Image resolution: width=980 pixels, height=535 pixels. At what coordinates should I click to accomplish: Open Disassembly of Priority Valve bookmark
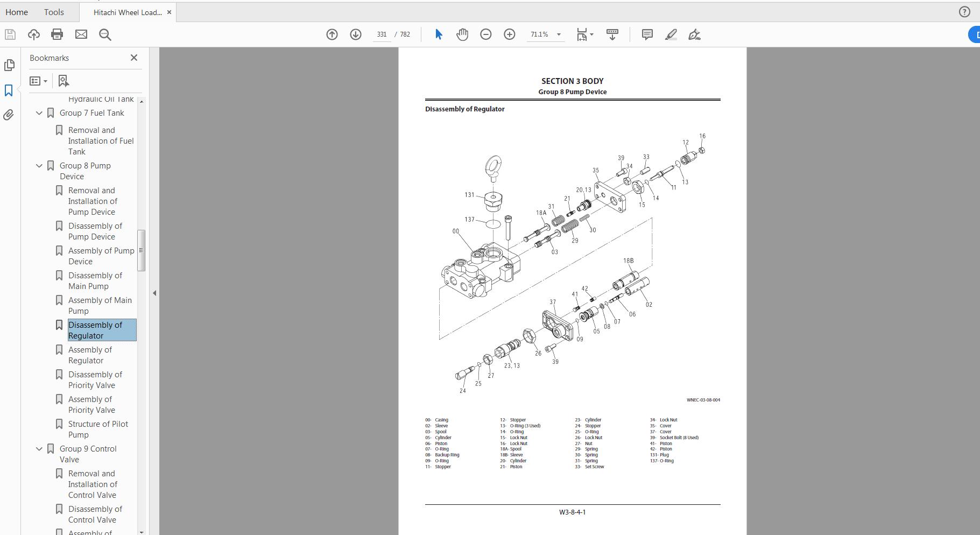click(x=95, y=380)
